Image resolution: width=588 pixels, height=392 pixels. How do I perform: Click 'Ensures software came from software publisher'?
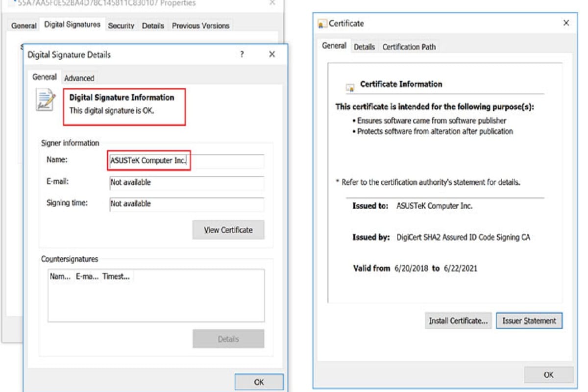(432, 121)
